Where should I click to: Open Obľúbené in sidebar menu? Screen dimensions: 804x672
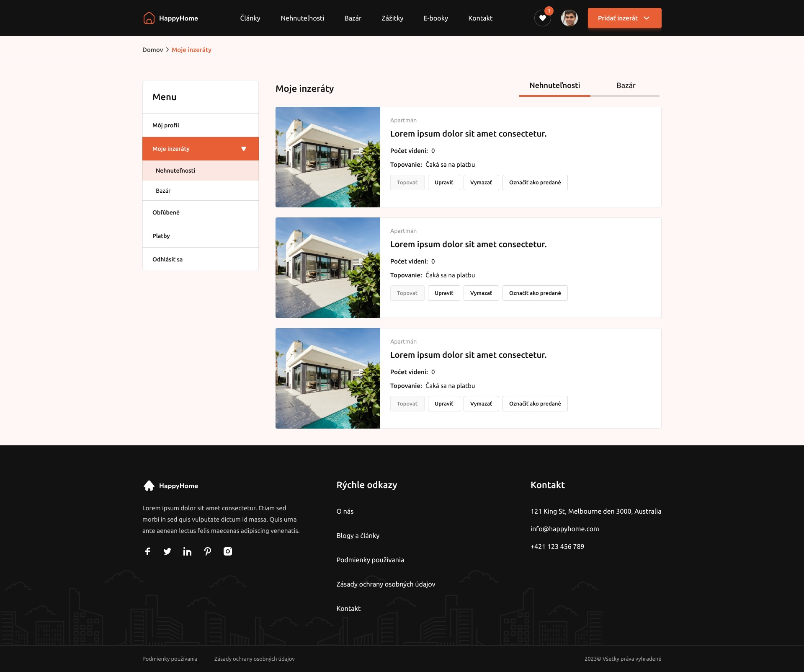tap(201, 212)
